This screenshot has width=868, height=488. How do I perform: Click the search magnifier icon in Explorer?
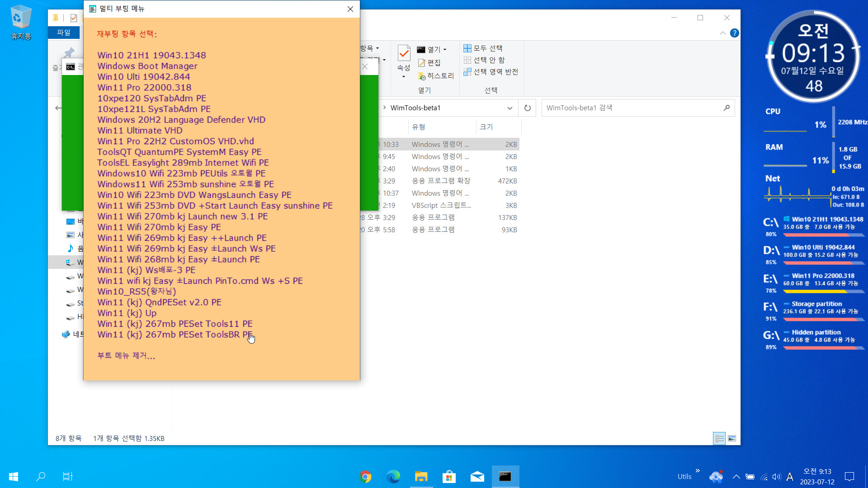[726, 108]
